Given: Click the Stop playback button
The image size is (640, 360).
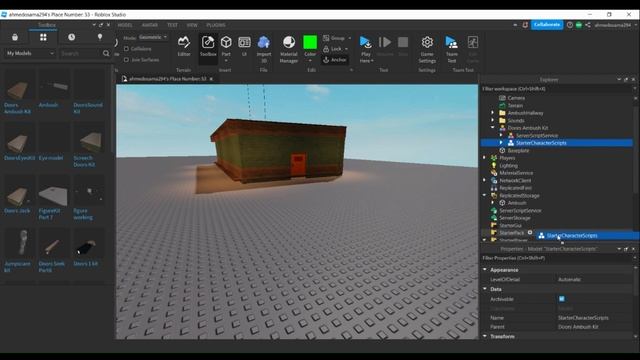Looking at the screenshot, I should tap(403, 46).
